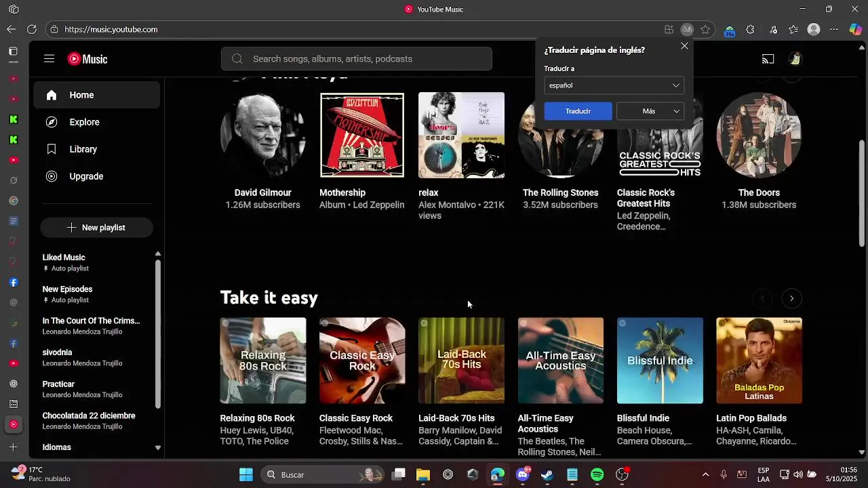Open the Library section
The image size is (868, 488).
coord(96,149)
